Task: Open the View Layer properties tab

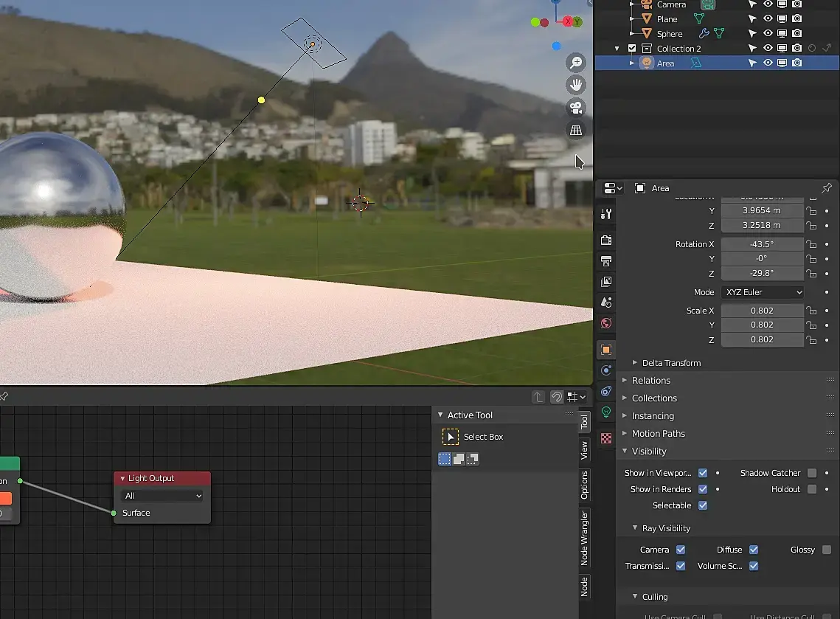Action: [x=606, y=282]
